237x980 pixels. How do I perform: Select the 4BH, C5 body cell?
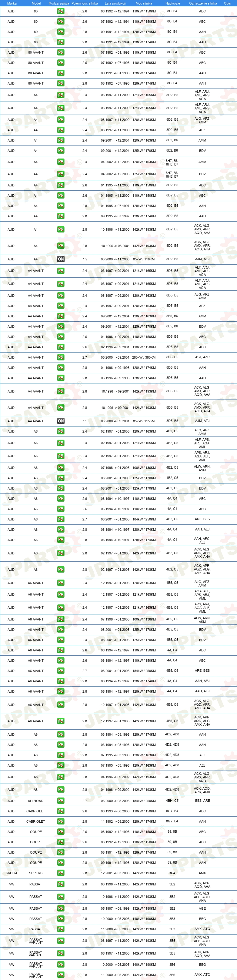172,801
